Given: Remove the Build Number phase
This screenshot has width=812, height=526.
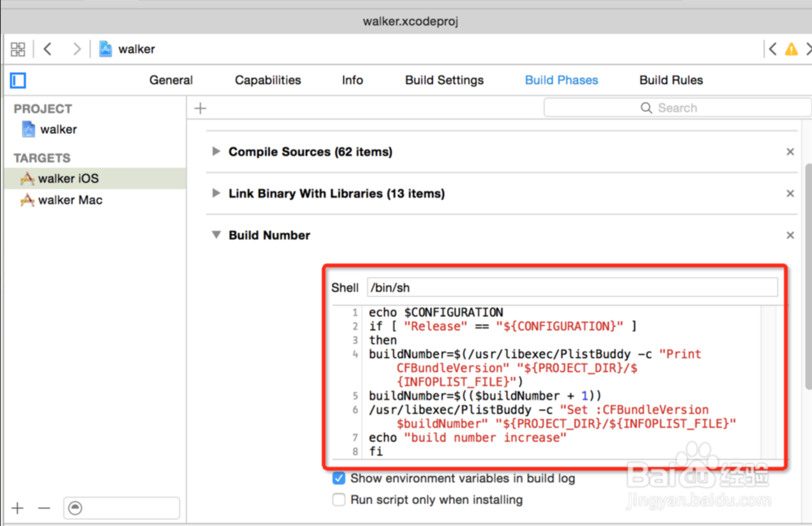Looking at the screenshot, I should [x=790, y=235].
